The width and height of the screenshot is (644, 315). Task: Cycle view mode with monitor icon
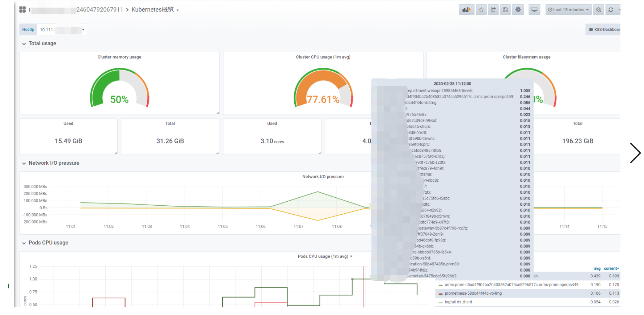point(534,10)
